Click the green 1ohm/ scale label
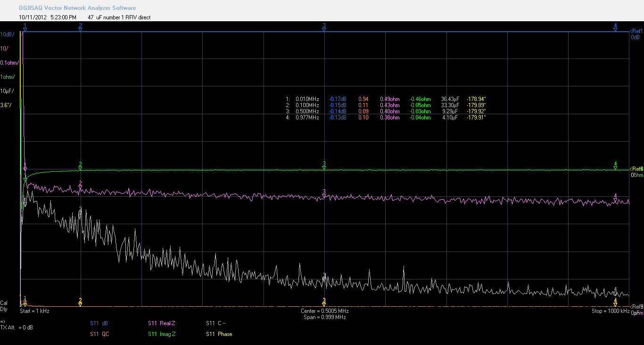 [7, 77]
